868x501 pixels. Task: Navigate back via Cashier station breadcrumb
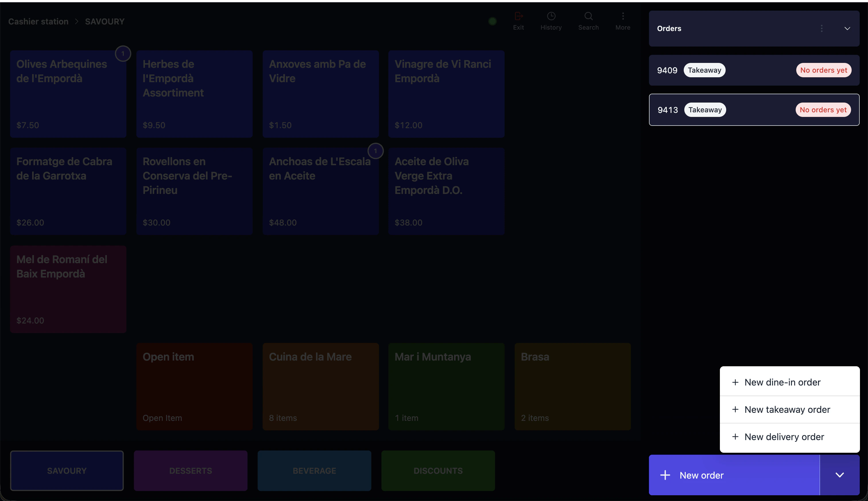38,21
